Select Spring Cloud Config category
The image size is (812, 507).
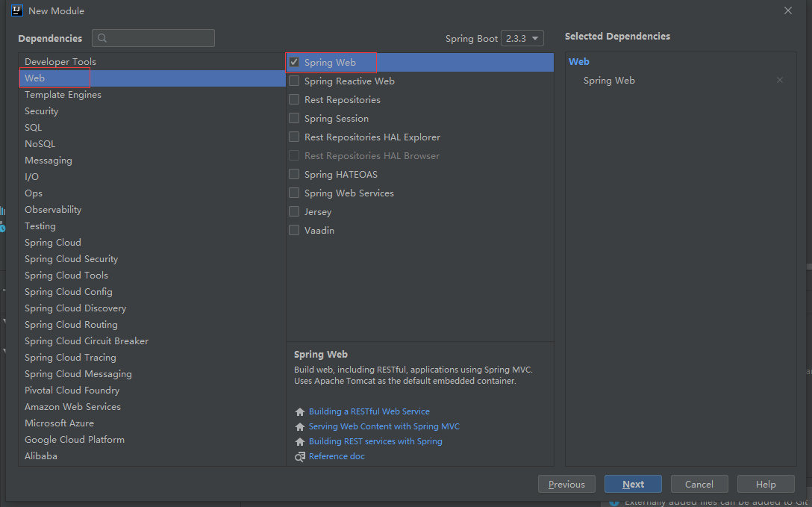[152, 292]
